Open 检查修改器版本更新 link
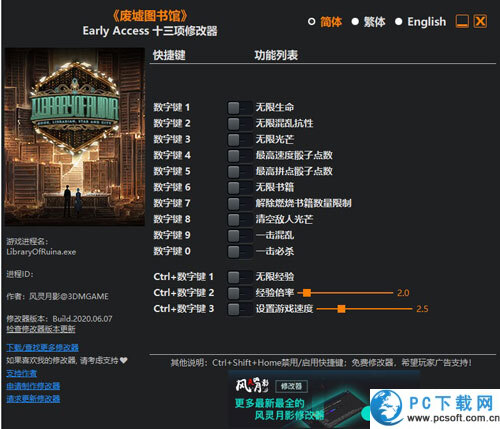Screen dimensions: 500x429 41,329
